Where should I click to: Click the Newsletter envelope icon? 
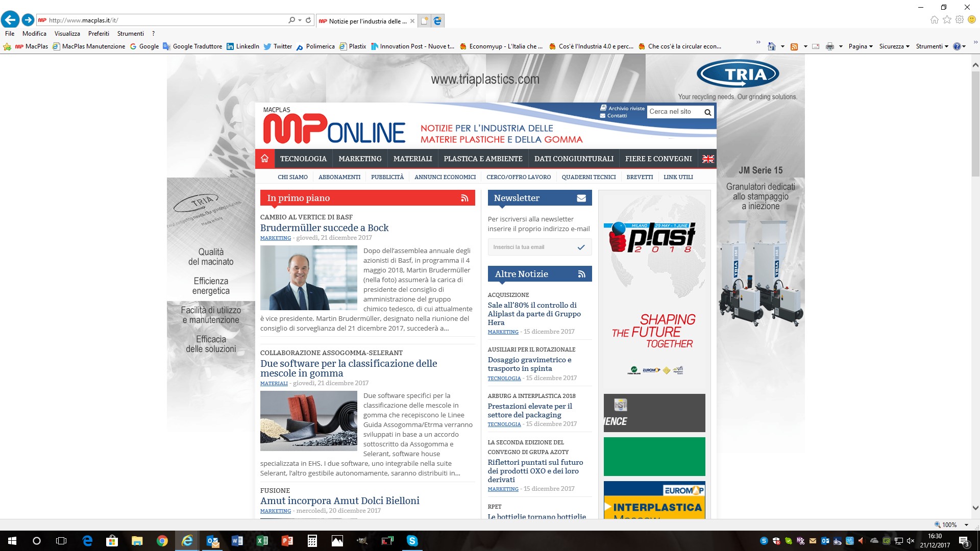pos(581,198)
